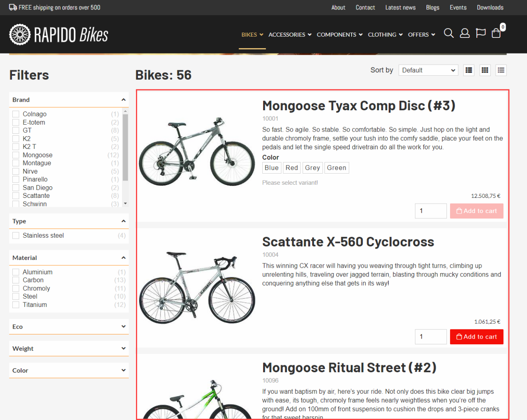Open the search magnifier icon
This screenshot has height=420, width=527.
pos(449,33)
